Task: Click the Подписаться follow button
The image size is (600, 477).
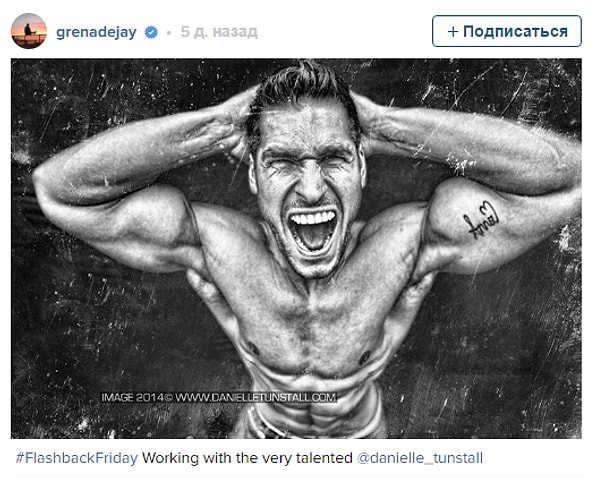Action: pos(507,31)
